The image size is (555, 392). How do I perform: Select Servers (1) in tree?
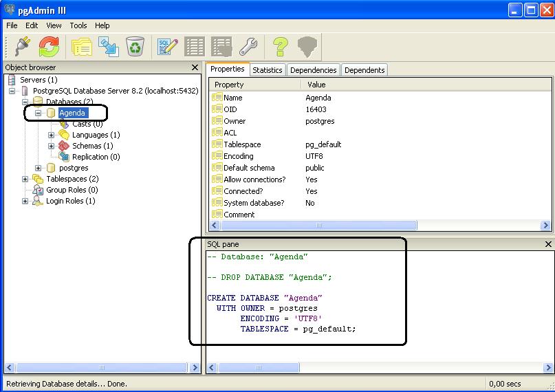pyautogui.click(x=39, y=80)
